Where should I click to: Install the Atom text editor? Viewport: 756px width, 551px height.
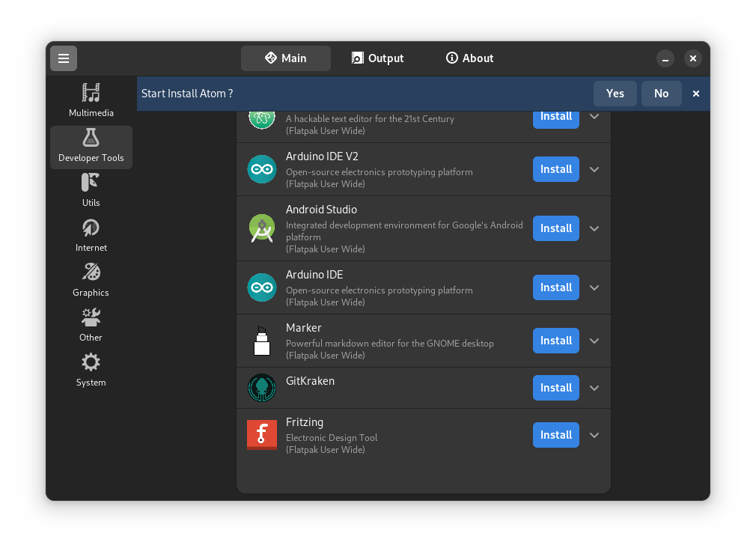556,120
